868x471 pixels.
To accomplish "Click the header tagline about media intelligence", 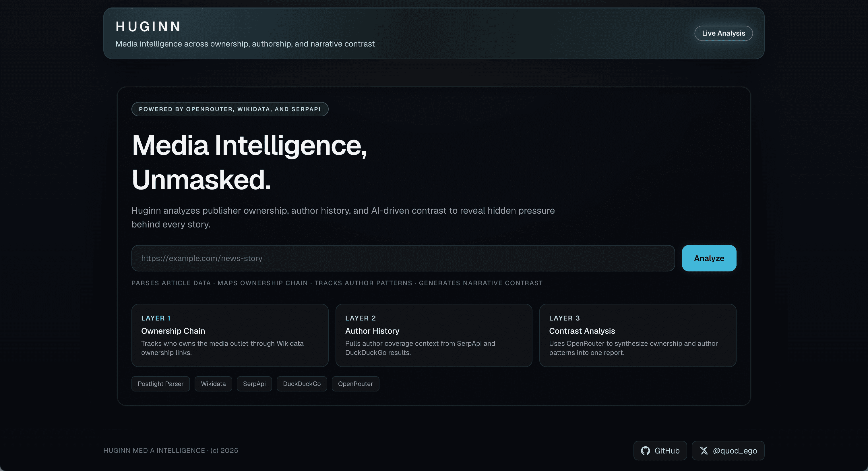I will [x=245, y=44].
